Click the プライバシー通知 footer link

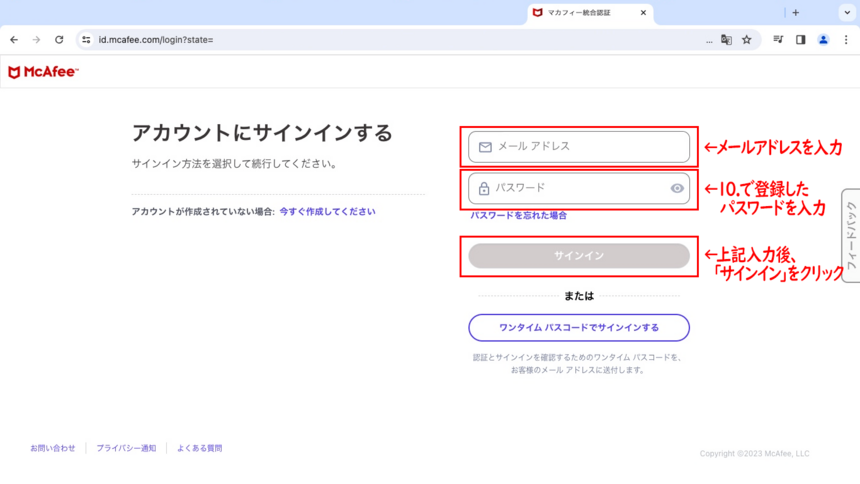coord(126,448)
